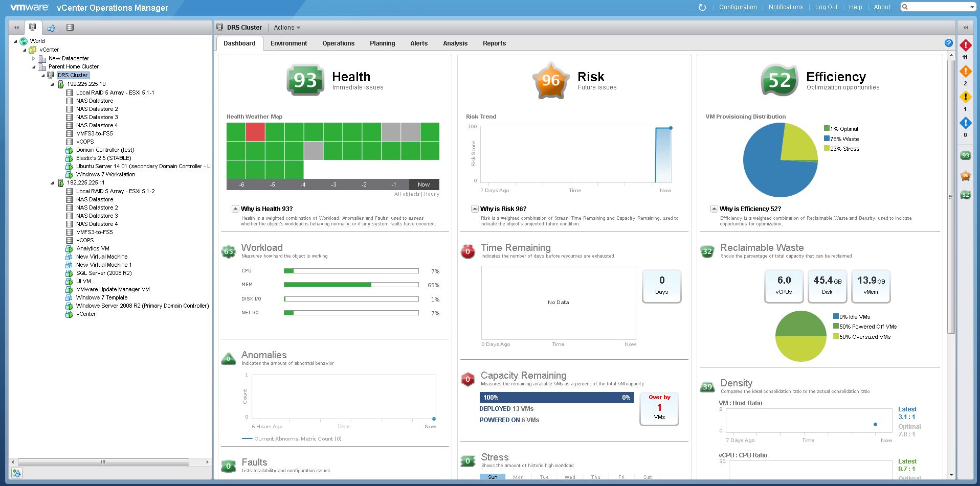Click the large Health 93 badge
Screen dimensions: 980x486
(305, 80)
